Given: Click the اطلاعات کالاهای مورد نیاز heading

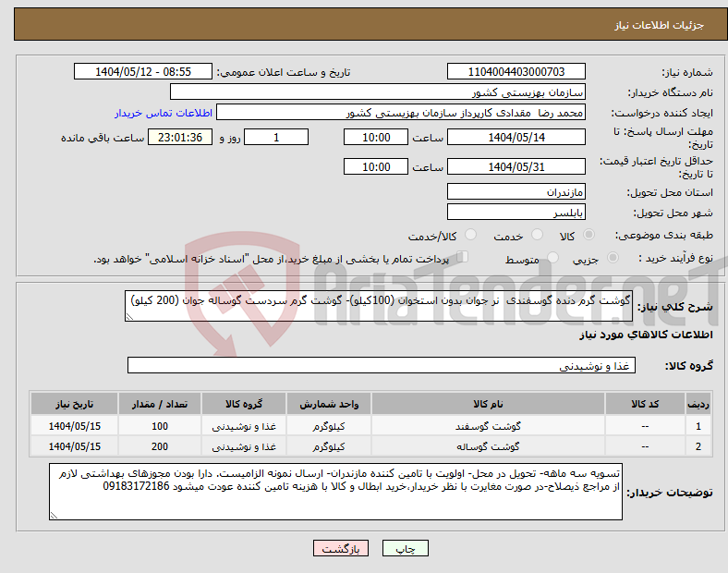Looking at the screenshot, I should pos(646,335).
